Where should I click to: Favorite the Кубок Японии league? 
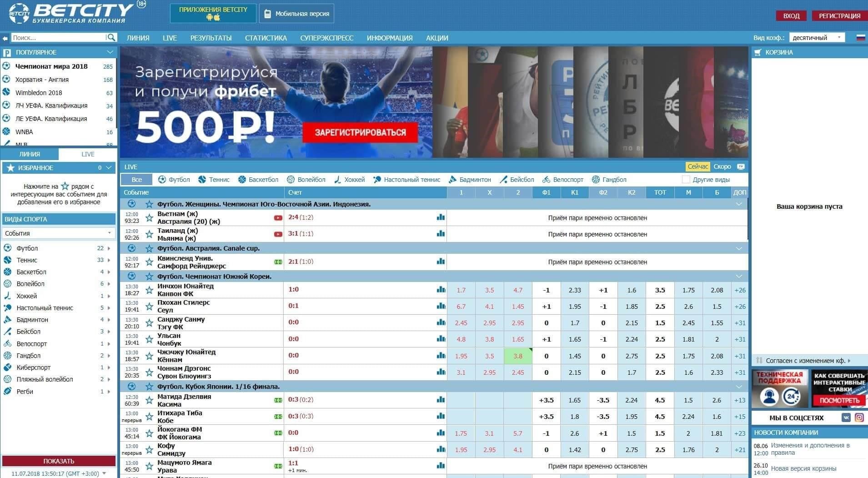149,387
